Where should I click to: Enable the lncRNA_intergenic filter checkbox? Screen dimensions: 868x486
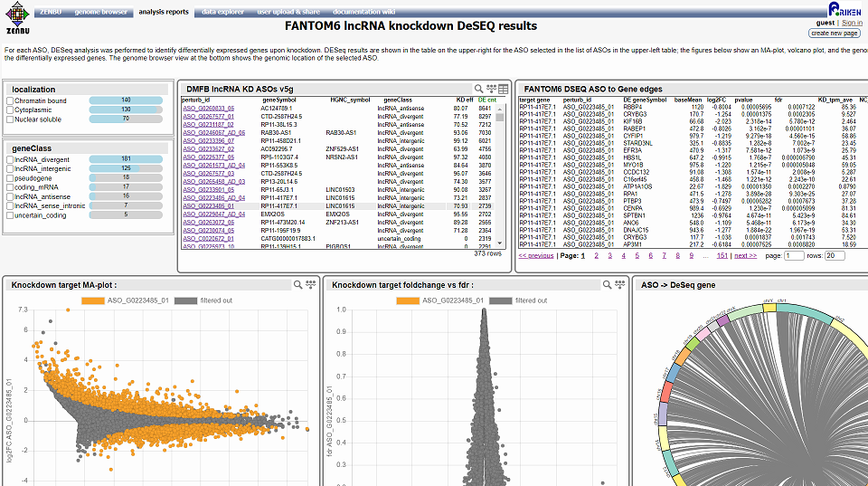(x=10, y=169)
